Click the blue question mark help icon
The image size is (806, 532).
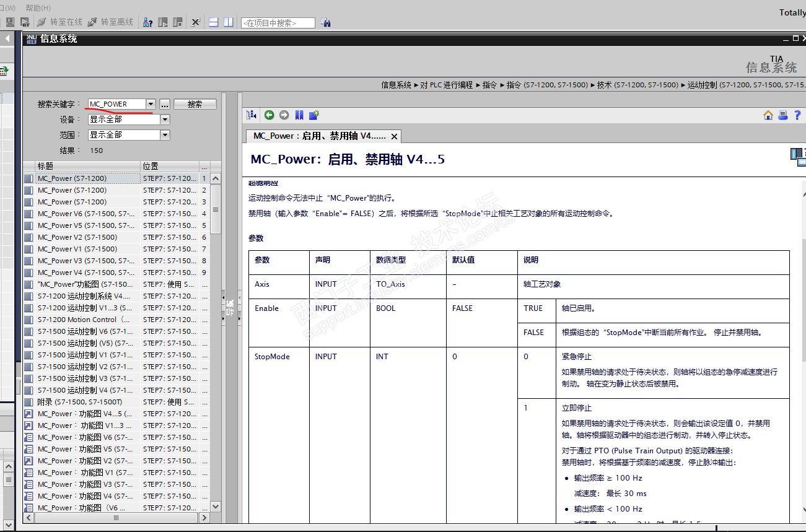click(797, 115)
